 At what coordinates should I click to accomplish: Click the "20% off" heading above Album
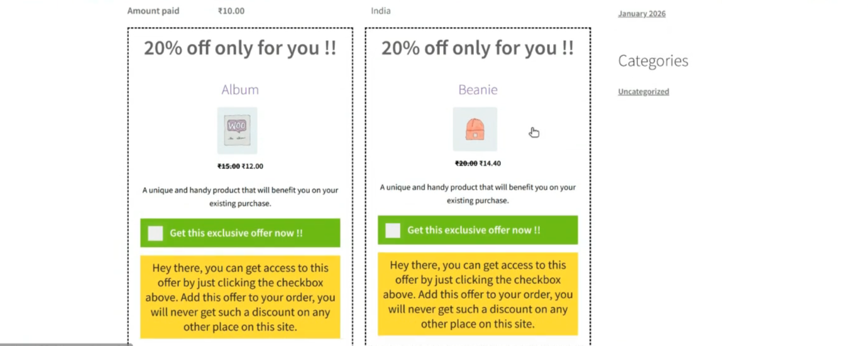tap(240, 48)
